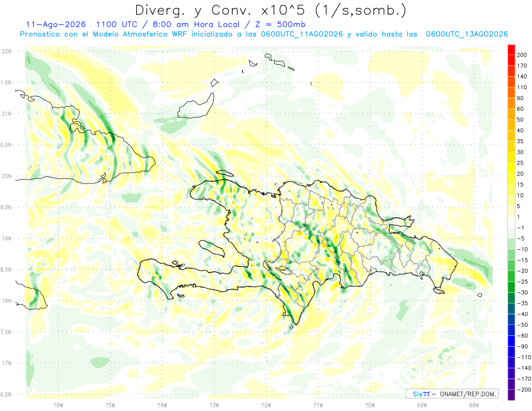Image resolution: width=532 pixels, height=411 pixels.
Task: Click the top red band of the color scale
Action: [512, 49]
